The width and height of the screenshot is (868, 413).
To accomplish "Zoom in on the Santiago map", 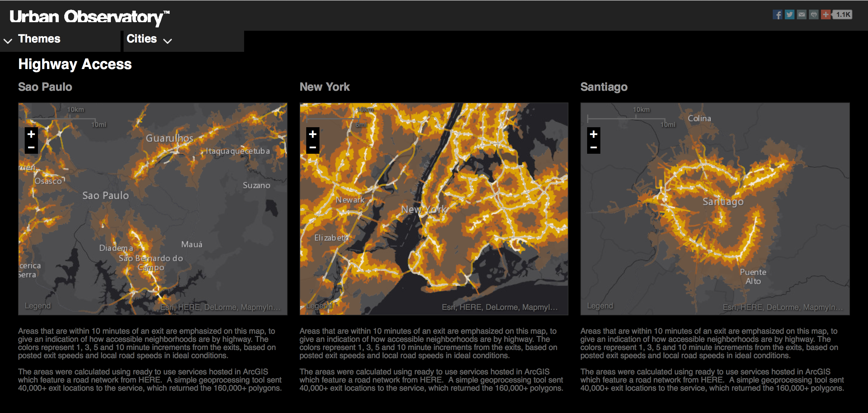I will 594,134.
